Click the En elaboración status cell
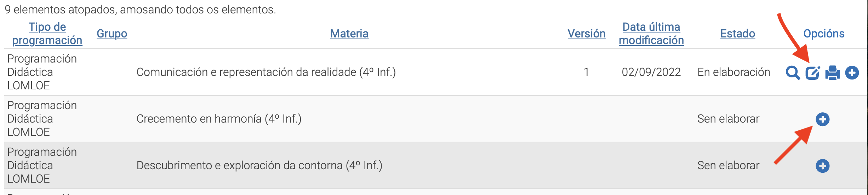The height and width of the screenshot is (195, 868). click(734, 72)
